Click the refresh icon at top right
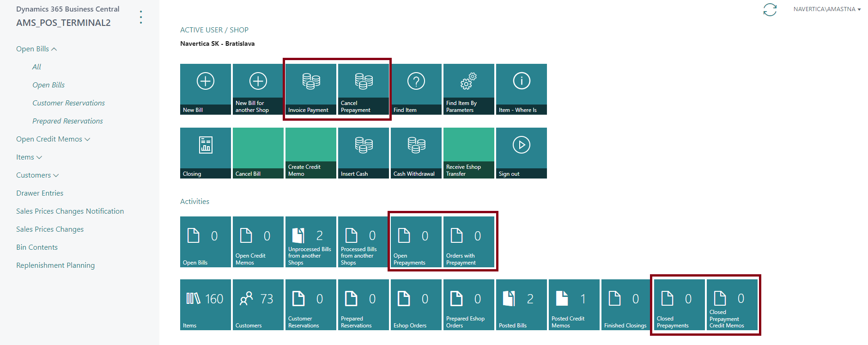This screenshot has width=868, height=345. 770,10
